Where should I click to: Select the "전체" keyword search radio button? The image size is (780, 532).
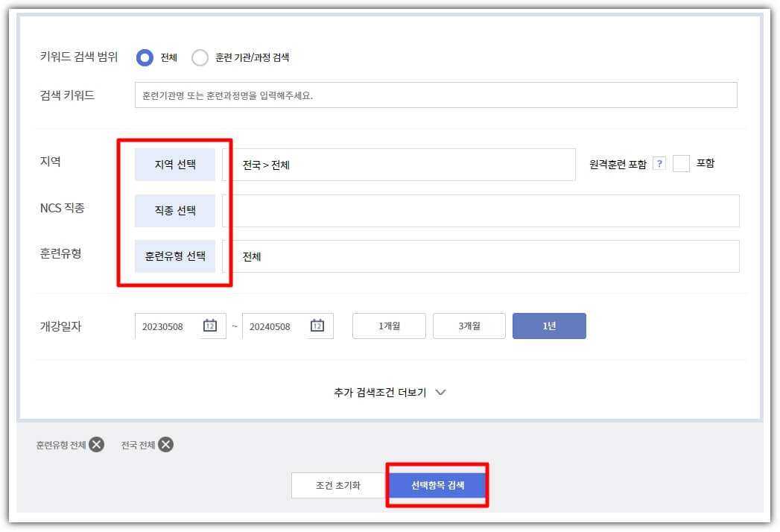[x=144, y=57]
